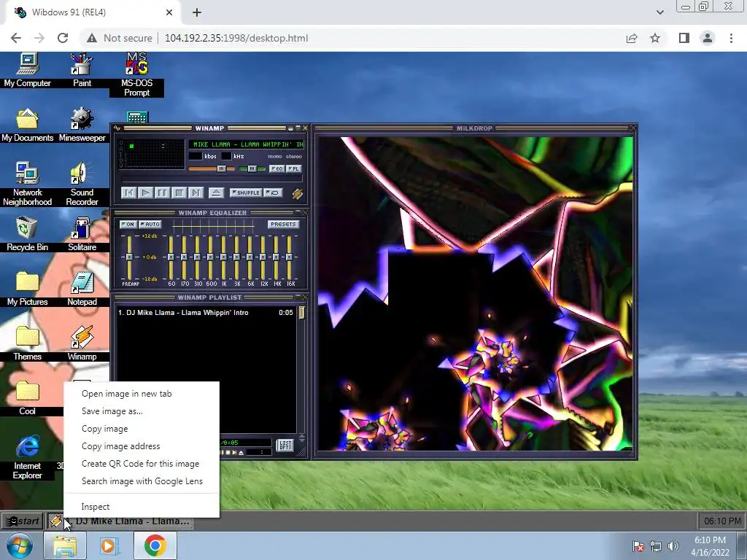Click the equalizer PREAMP slider

[129, 257]
